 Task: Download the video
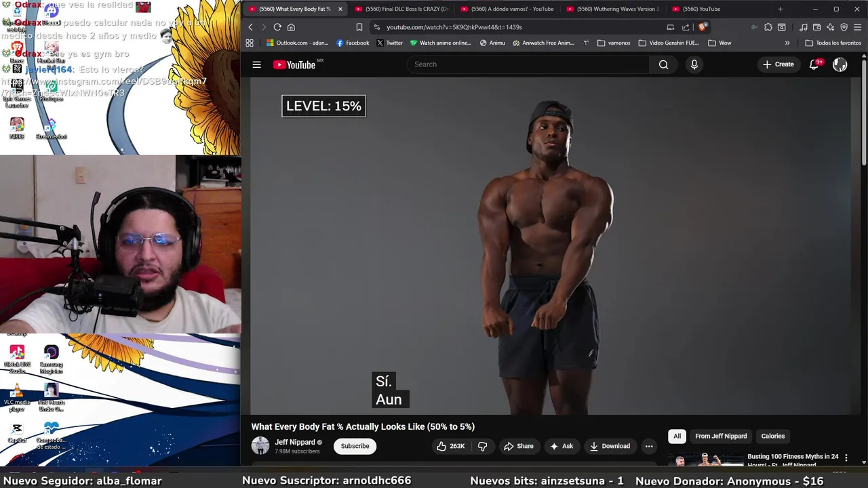click(610, 446)
